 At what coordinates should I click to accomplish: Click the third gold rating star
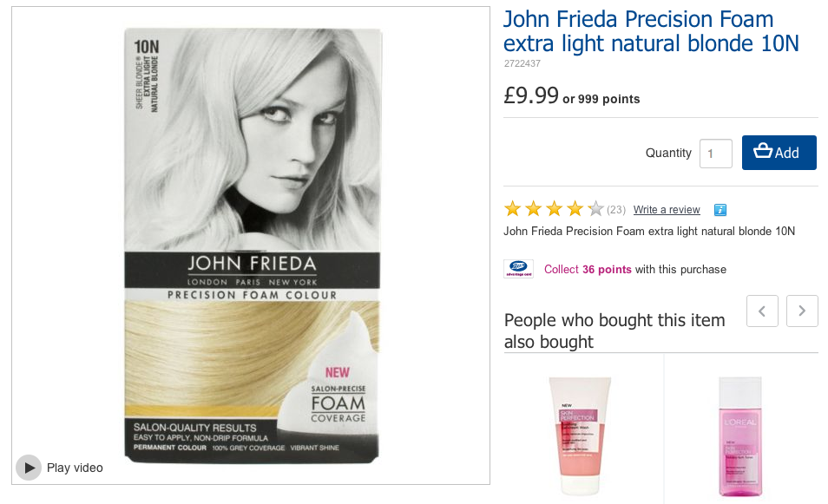click(554, 209)
